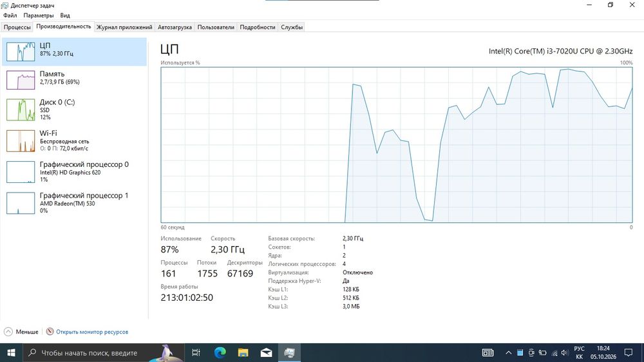Select the ЦП (CPU) graph thumbnail in sidebar
The image size is (644, 362).
pyautogui.click(x=21, y=52)
